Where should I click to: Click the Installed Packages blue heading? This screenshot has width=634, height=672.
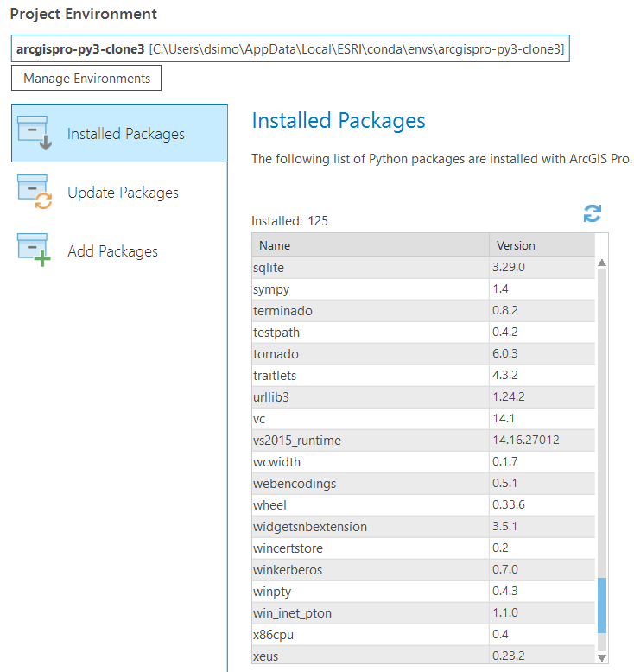[339, 121]
